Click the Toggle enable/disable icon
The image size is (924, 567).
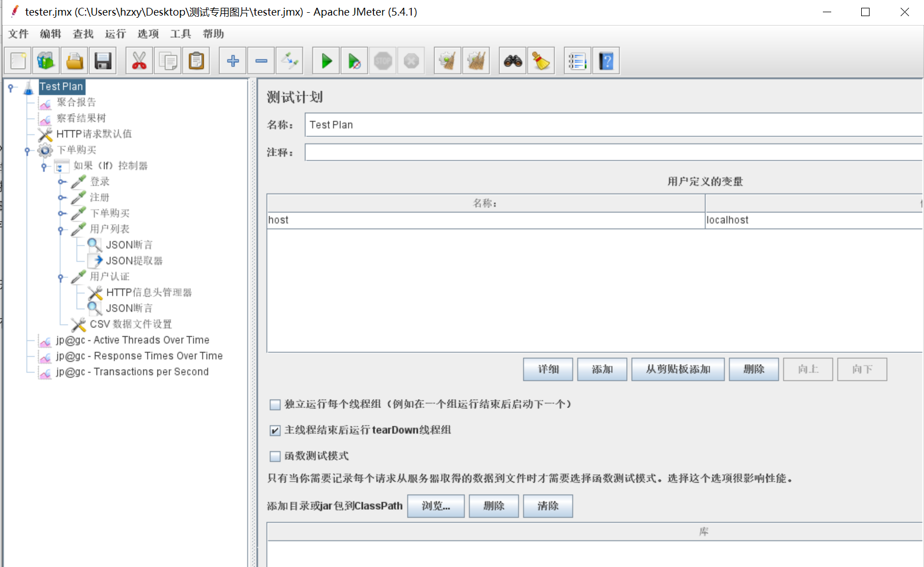[289, 61]
